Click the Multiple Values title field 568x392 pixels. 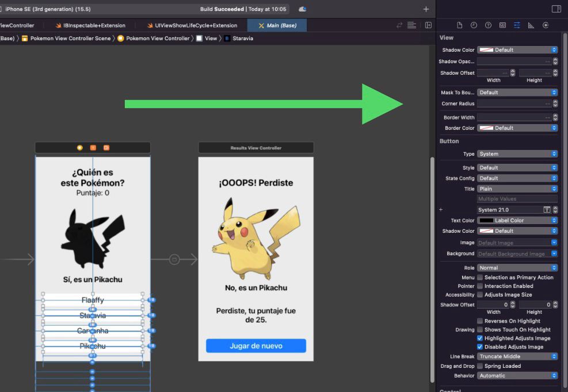coord(517,199)
